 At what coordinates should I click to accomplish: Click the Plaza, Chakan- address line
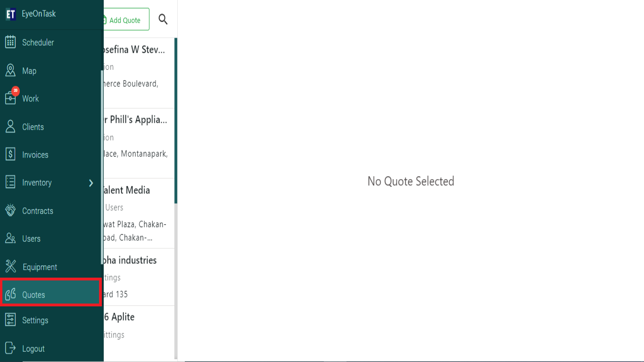135,224
